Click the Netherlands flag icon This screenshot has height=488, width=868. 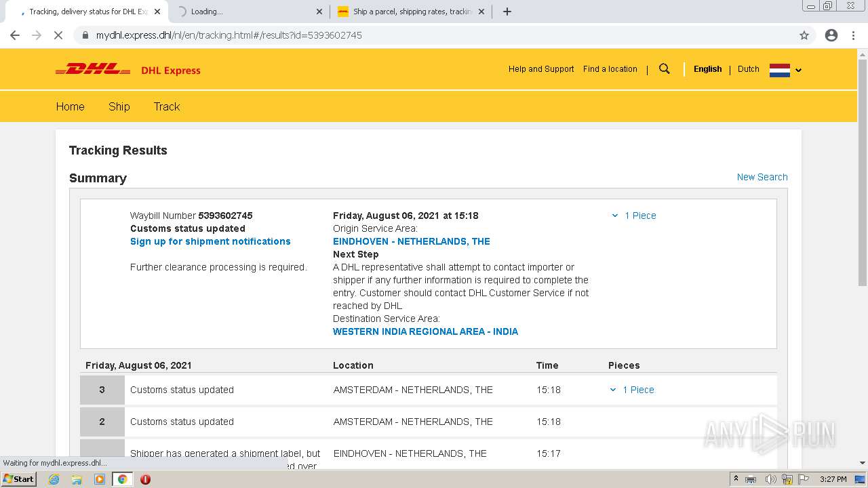point(780,70)
